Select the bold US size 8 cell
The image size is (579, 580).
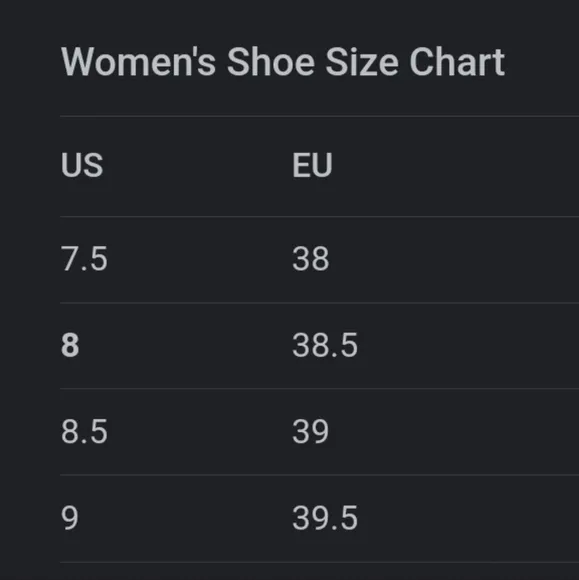coord(70,345)
